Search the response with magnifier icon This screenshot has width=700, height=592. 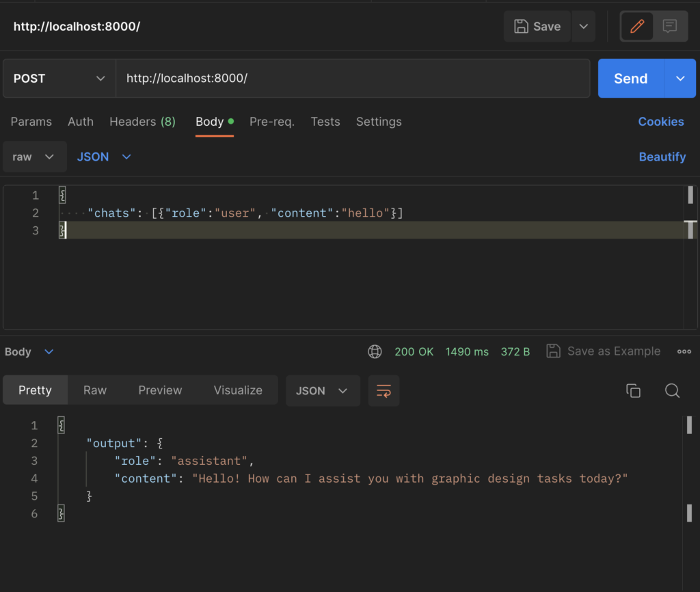pos(672,391)
